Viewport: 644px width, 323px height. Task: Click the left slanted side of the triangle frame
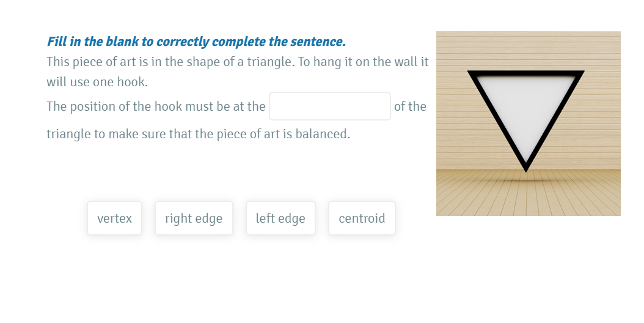497,119
